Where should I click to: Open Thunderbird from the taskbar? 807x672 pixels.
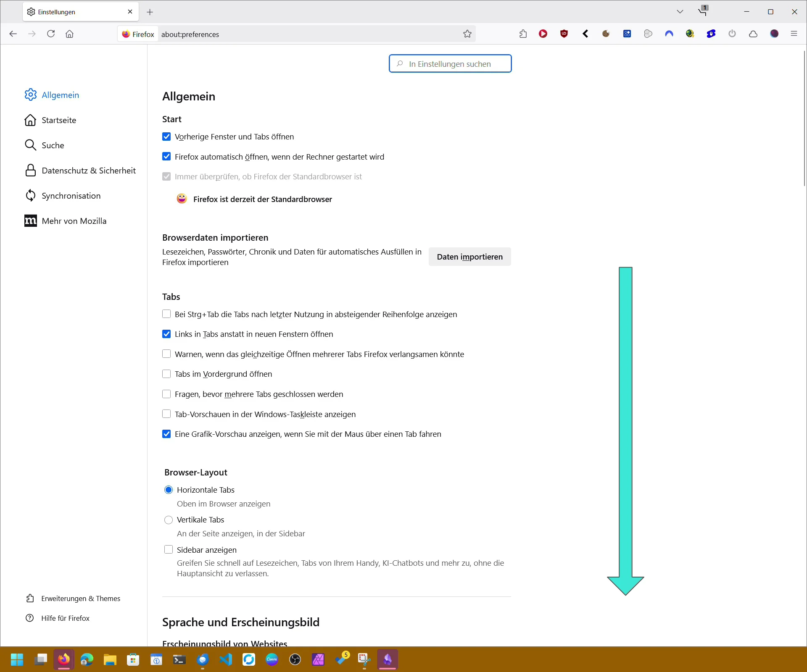(203, 660)
